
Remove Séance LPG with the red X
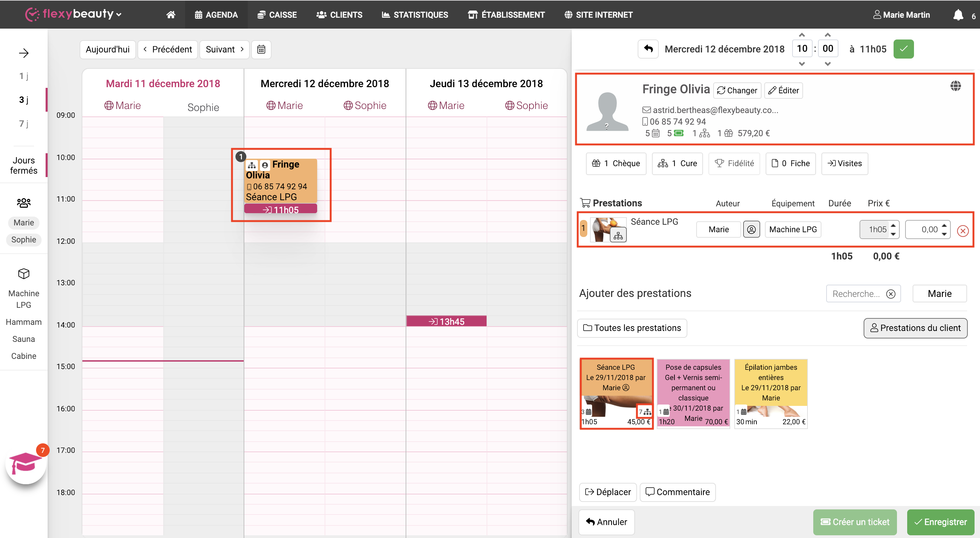tap(963, 231)
